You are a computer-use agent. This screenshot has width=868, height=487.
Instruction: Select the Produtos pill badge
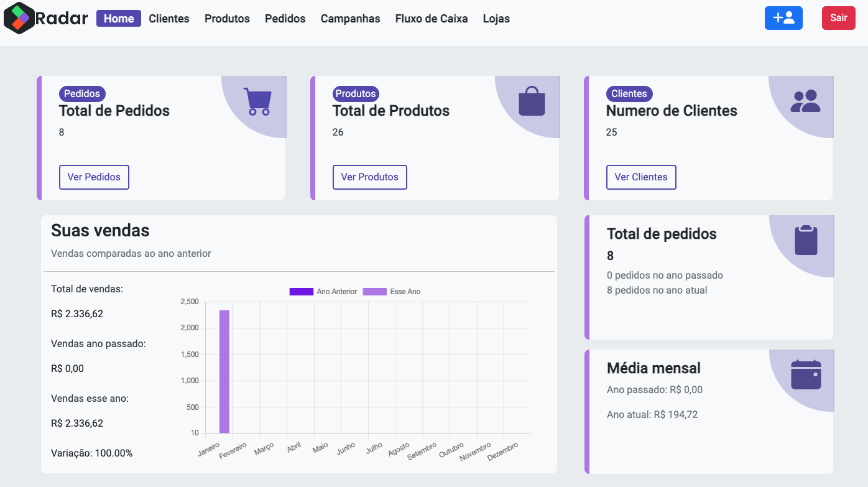[355, 93]
